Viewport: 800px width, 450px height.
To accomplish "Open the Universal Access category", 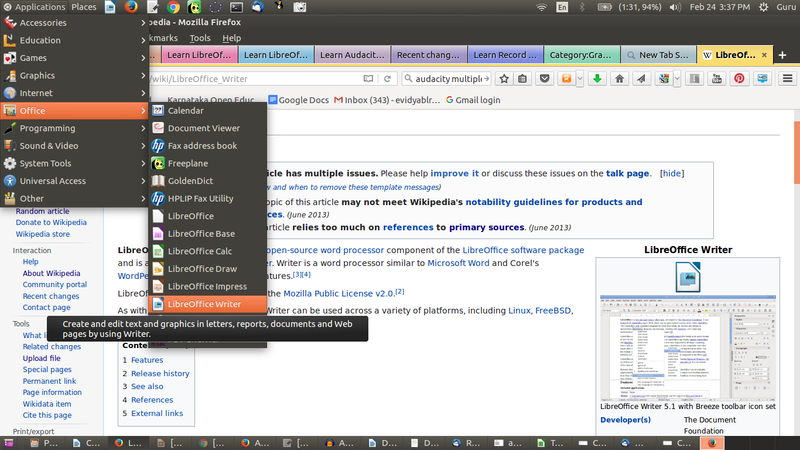I will click(x=74, y=181).
